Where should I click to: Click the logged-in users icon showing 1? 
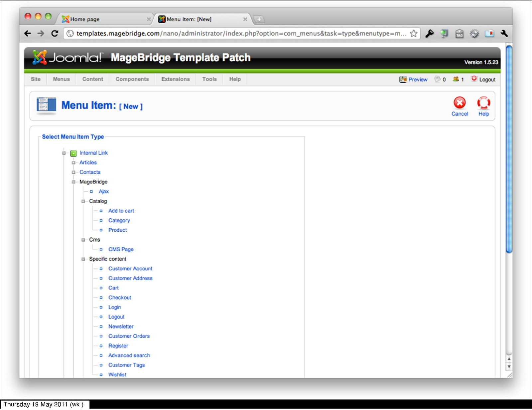(456, 79)
